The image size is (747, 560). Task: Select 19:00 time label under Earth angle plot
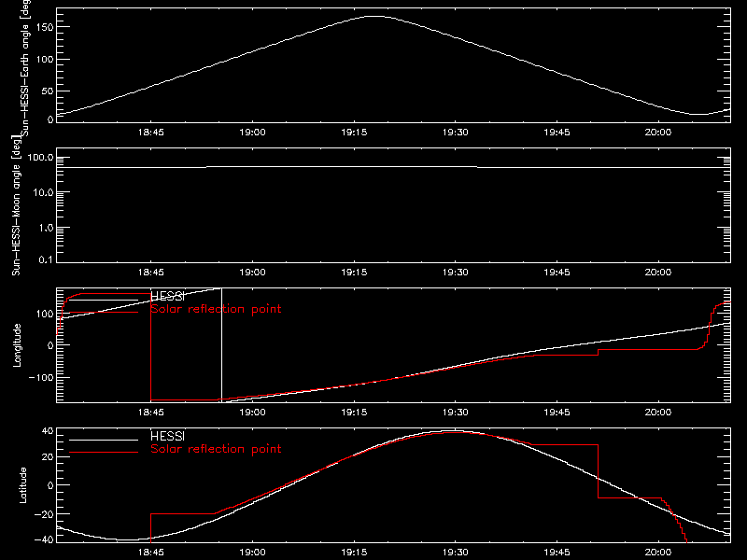tap(252, 132)
